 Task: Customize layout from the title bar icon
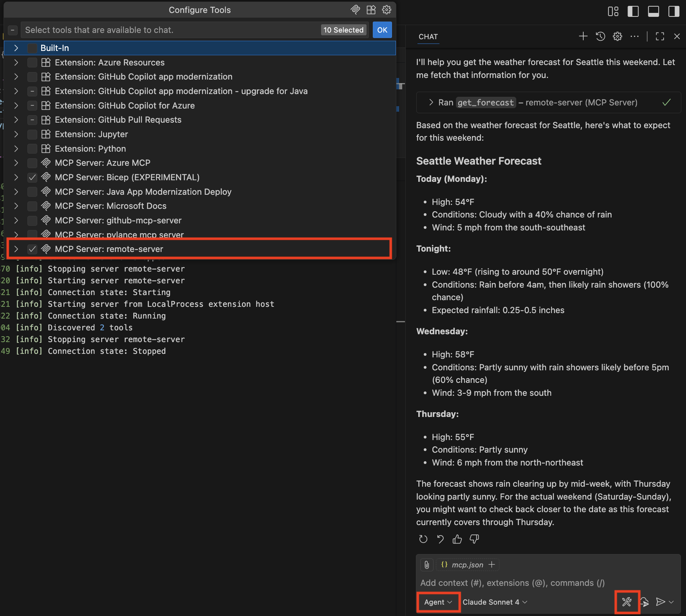pyautogui.click(x=613, y=11)
